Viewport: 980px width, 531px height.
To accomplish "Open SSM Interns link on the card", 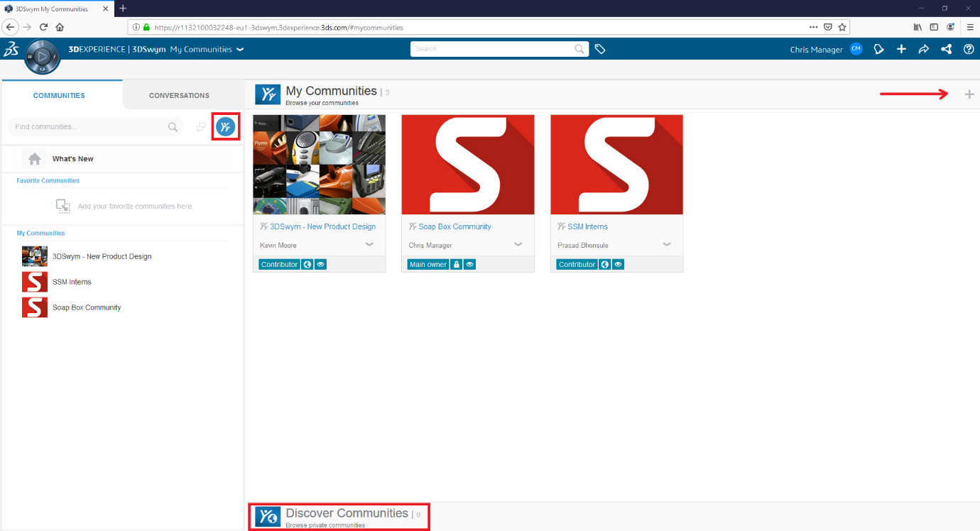I will coord(587,227).
